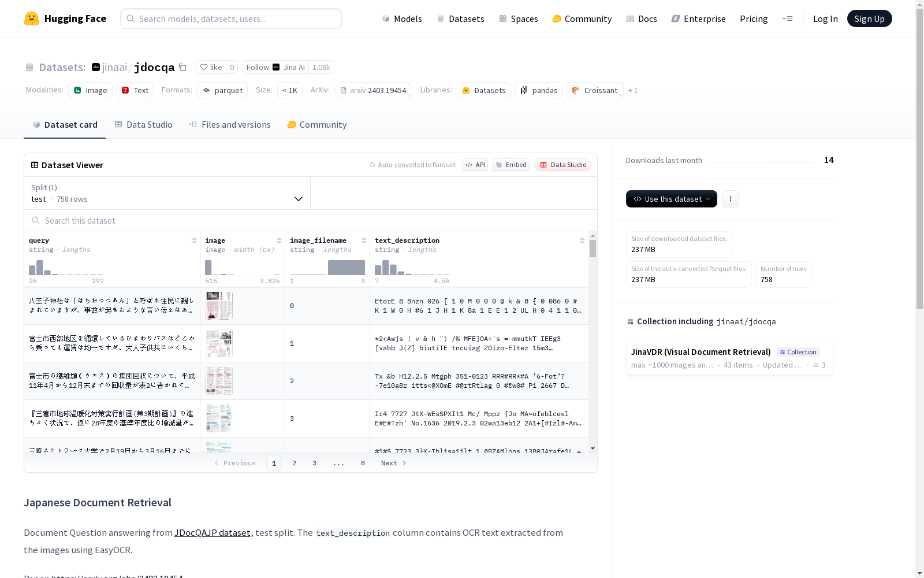This screenshot has width=924, height=578.
Task: Select the Croissant library tag
Action: click(595, 90)
